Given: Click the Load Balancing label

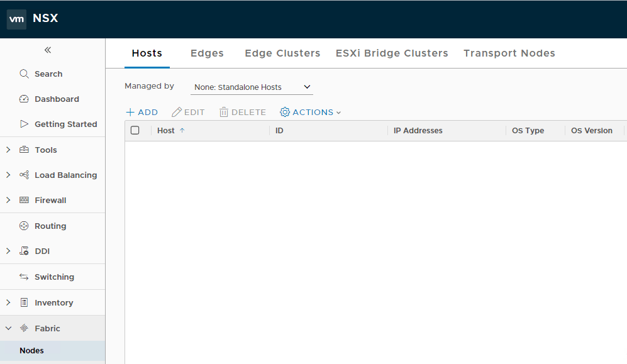Looking at the screenshot, I should tap(65, 175).
